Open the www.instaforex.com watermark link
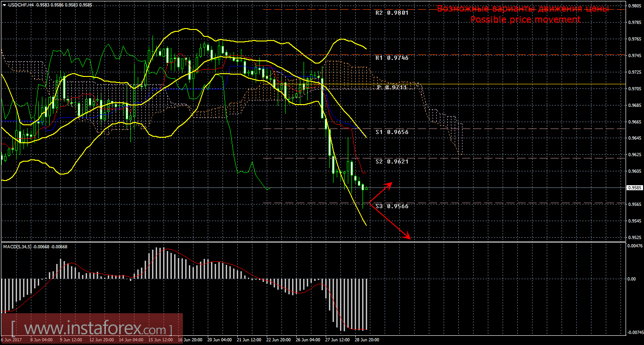644x345 pixels. 92,329
